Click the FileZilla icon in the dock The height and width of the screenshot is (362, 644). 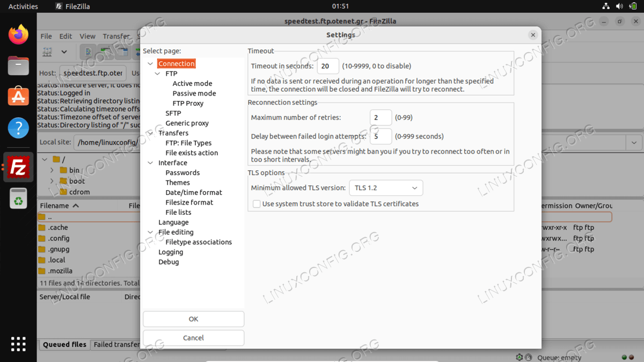click(19, 167)
